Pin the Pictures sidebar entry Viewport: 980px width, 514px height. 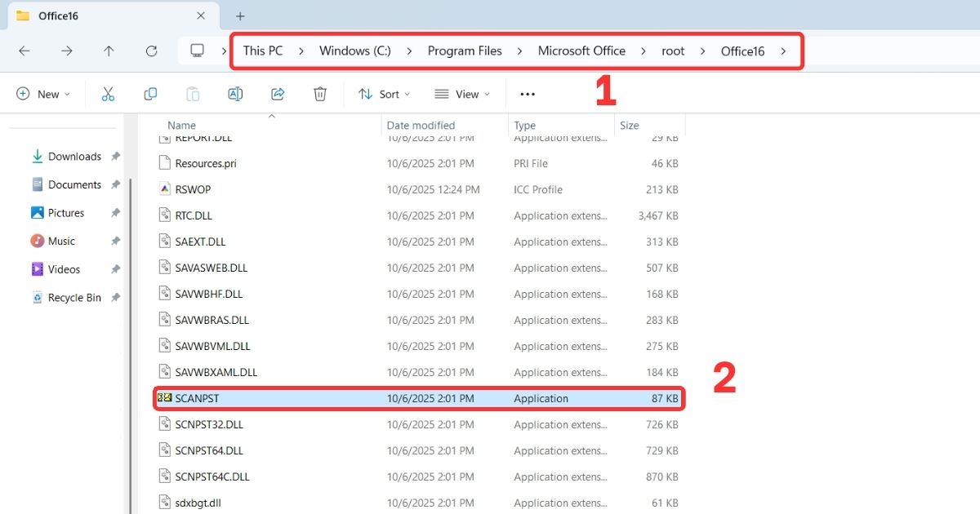(x=114, y=212)
